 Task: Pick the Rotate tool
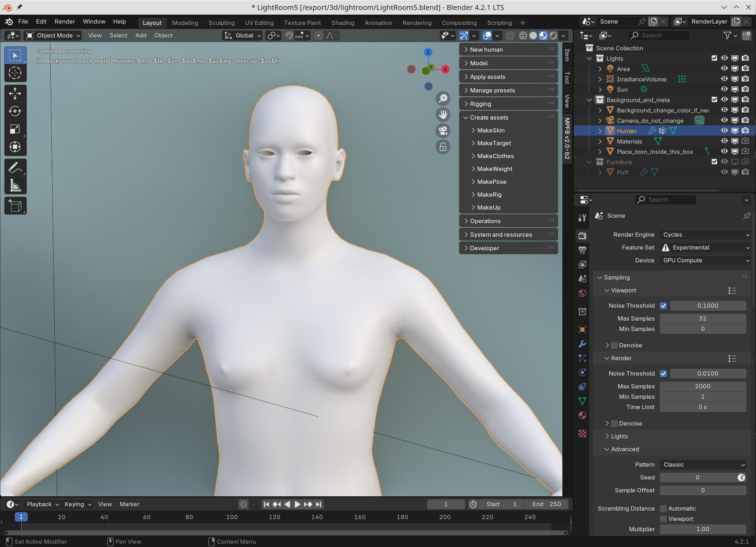(x=15, y=111)
